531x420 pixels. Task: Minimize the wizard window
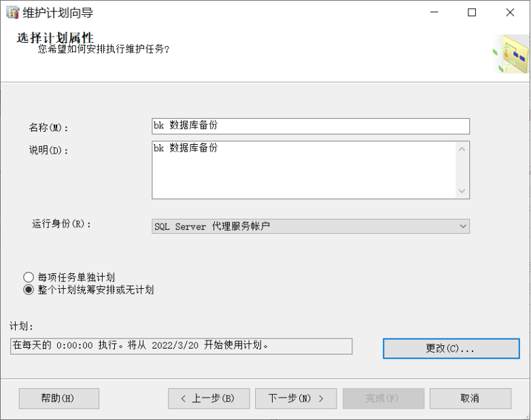[x=434, y=12]
